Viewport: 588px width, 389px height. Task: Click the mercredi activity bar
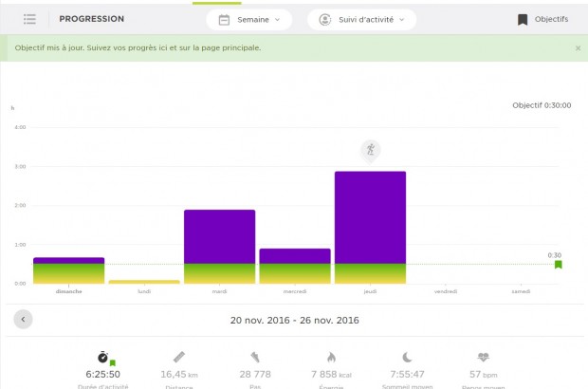point(295,266)
